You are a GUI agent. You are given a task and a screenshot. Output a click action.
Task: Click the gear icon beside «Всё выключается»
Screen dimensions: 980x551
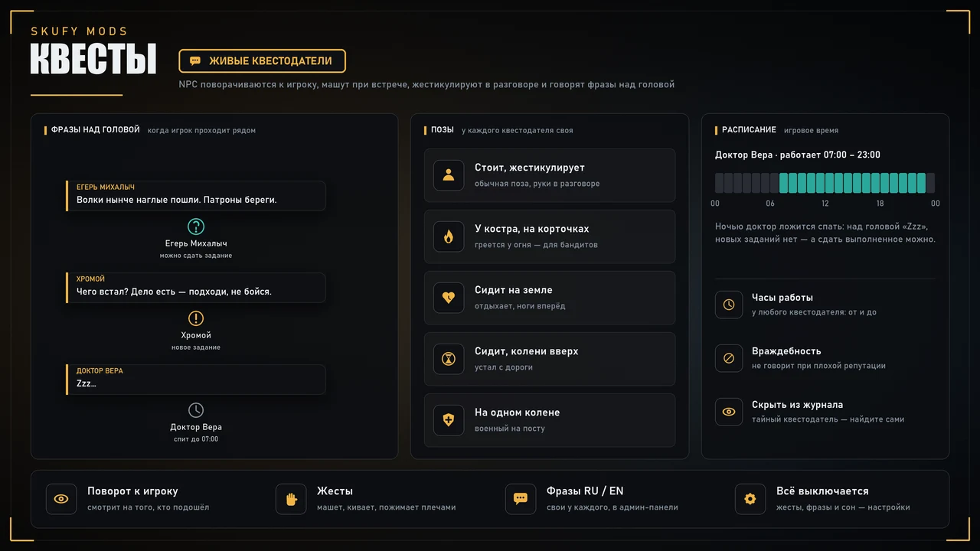click(750, 499)
